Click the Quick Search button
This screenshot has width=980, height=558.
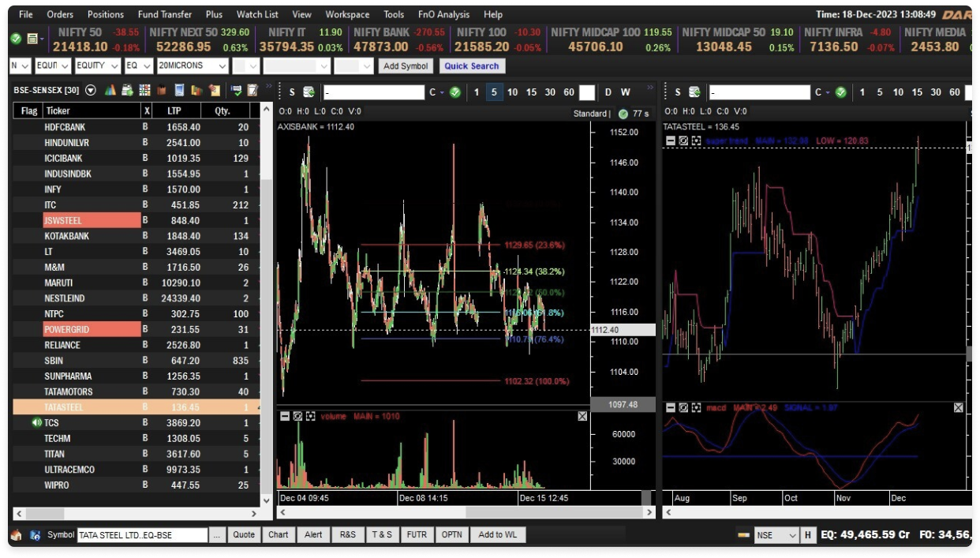coord(472,66)
